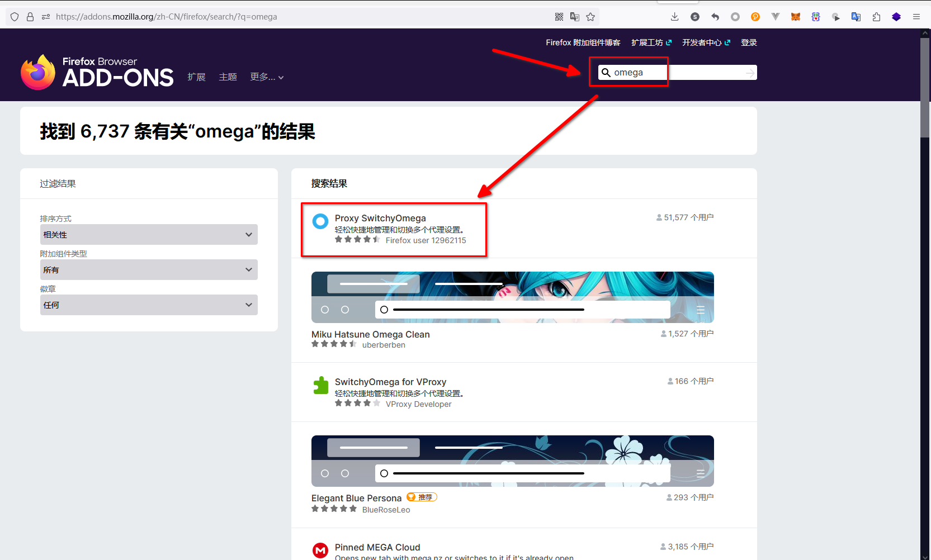Click the login link (登录)

749,42
